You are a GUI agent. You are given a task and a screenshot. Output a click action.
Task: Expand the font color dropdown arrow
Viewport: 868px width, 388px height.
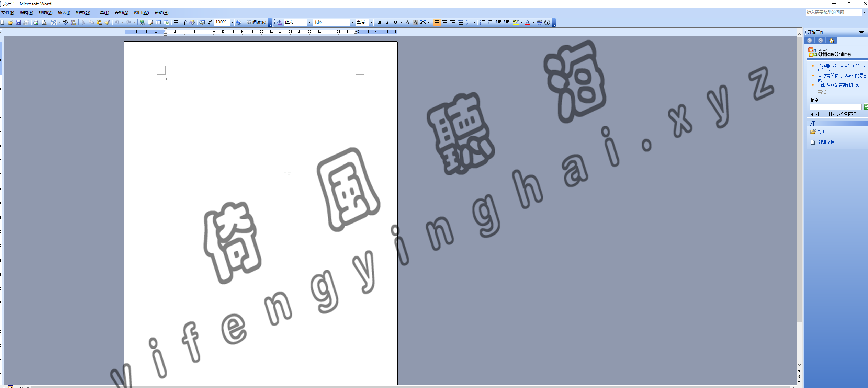click(533, 22)
